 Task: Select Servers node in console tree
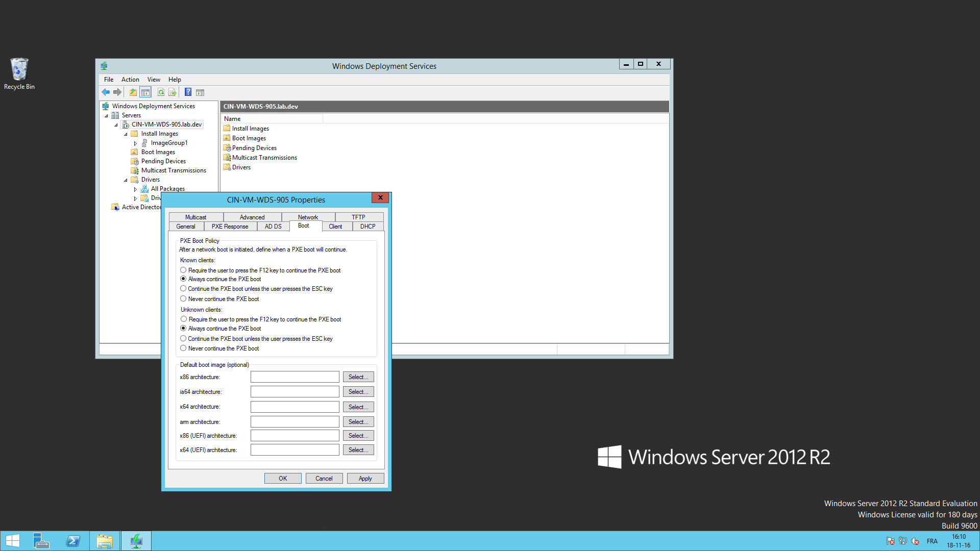[x=131, y=115]
